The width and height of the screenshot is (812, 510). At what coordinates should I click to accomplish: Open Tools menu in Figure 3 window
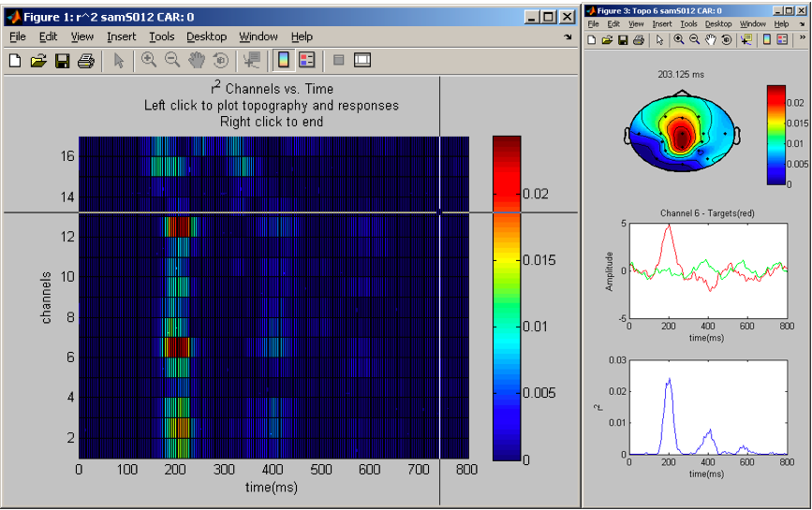[688, 24]
